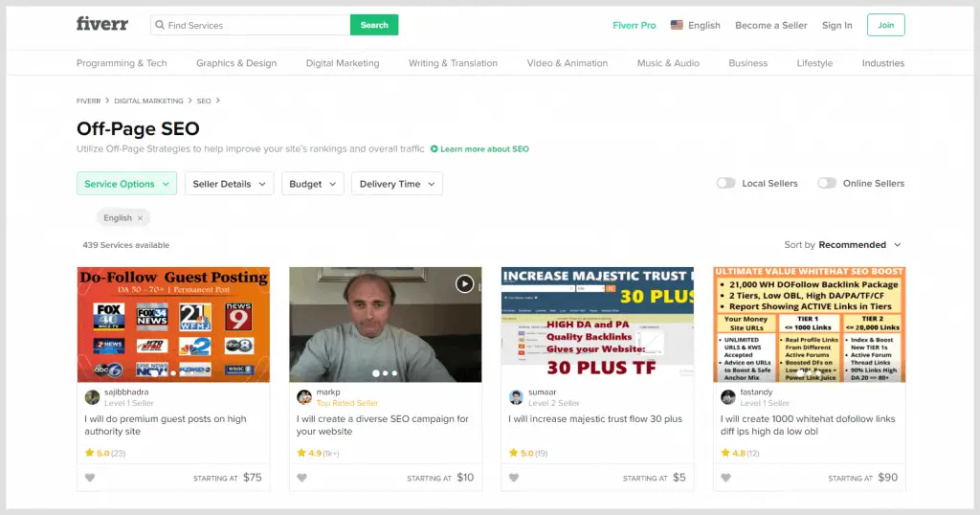Open the Graphics & Design category
The image size is (980, 515).
coord(236,63)
